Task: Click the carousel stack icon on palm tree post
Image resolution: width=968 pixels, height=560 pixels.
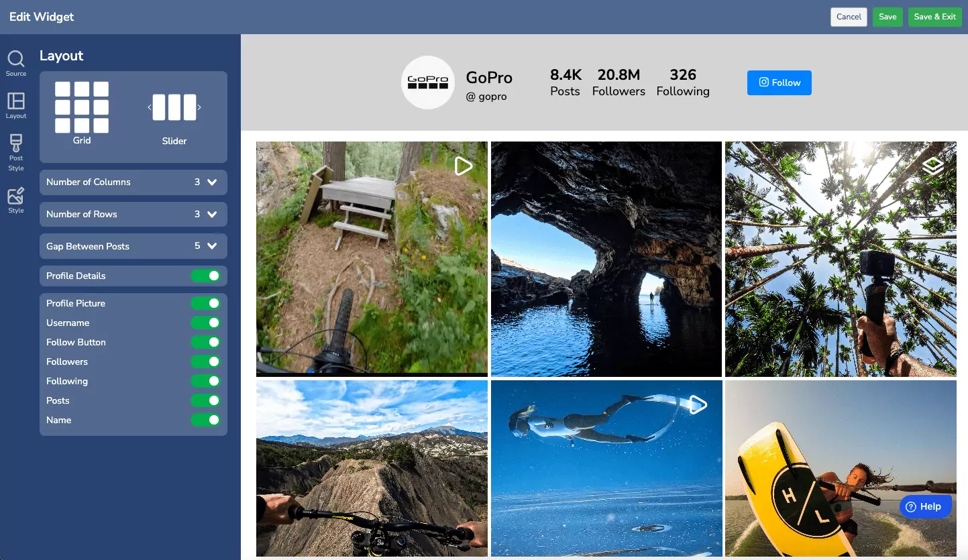Action: pyautogui.click(x=932, y=166)
